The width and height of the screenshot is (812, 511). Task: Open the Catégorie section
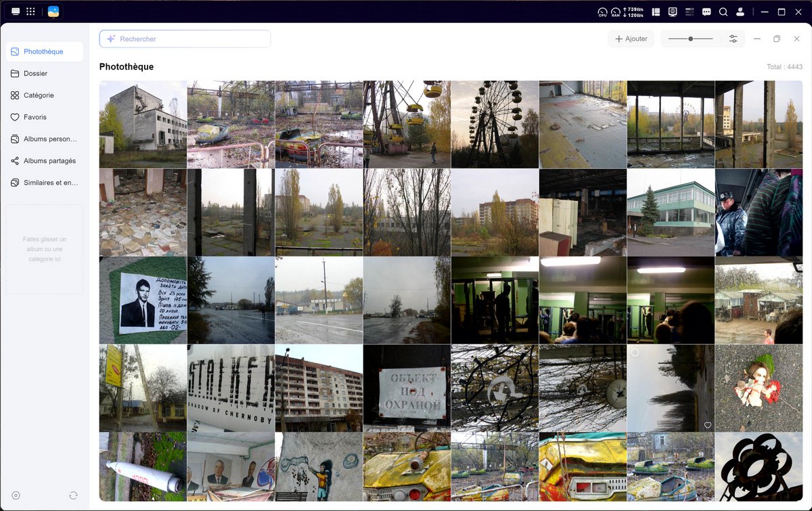pos(45,95)
